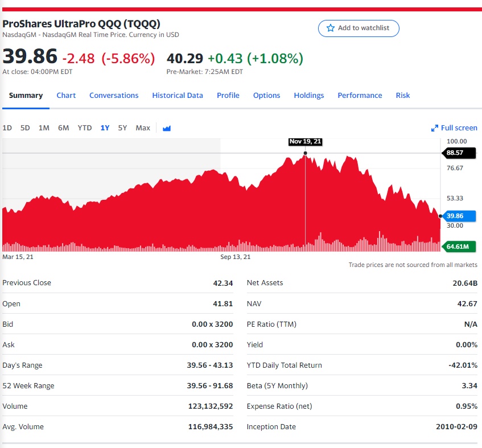Click the Sep 13, 21 axis label

[236, 257]
